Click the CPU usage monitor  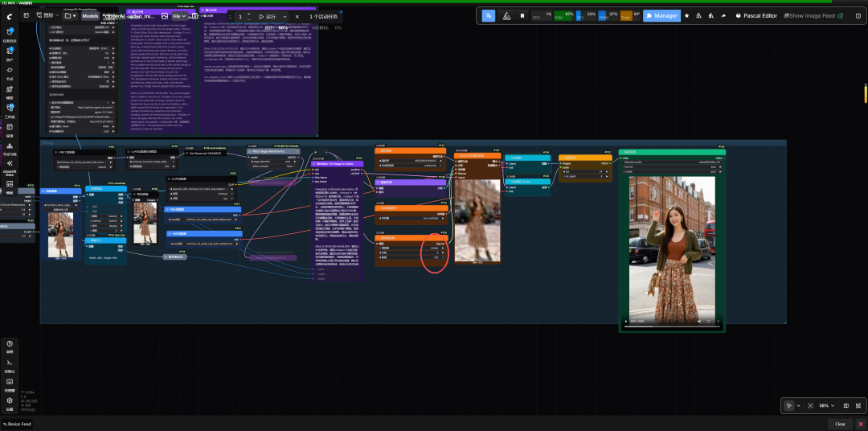coord(542,15)
